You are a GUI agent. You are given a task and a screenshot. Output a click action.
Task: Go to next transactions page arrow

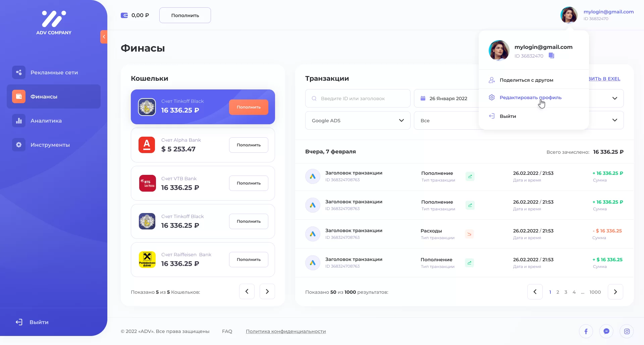615,292
